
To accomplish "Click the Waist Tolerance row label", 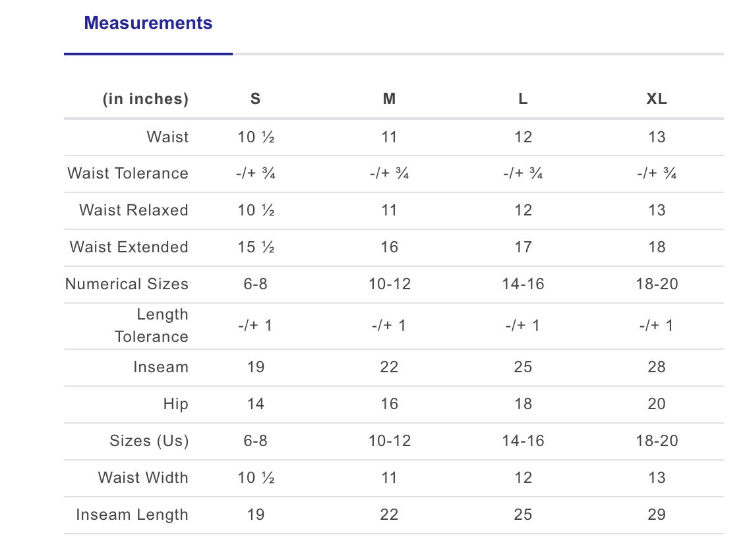I will tap(128, 173).
